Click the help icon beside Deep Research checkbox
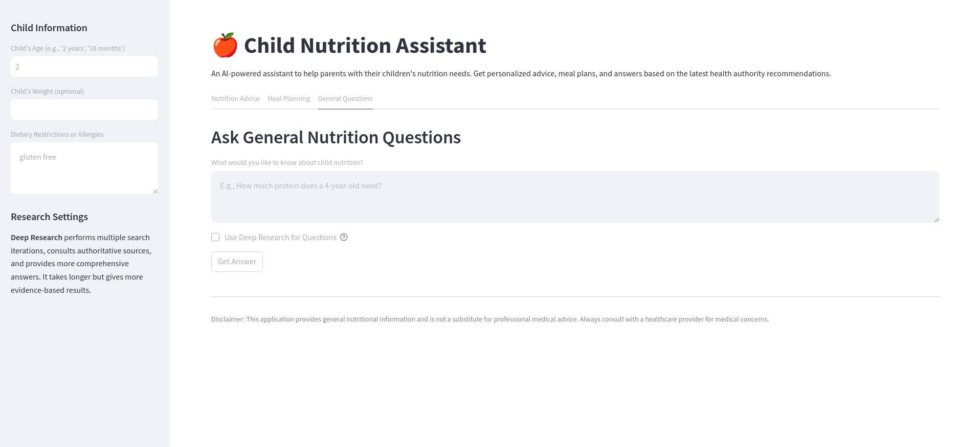This screenshot has height=447, width=980. click(x=344, y=237)
